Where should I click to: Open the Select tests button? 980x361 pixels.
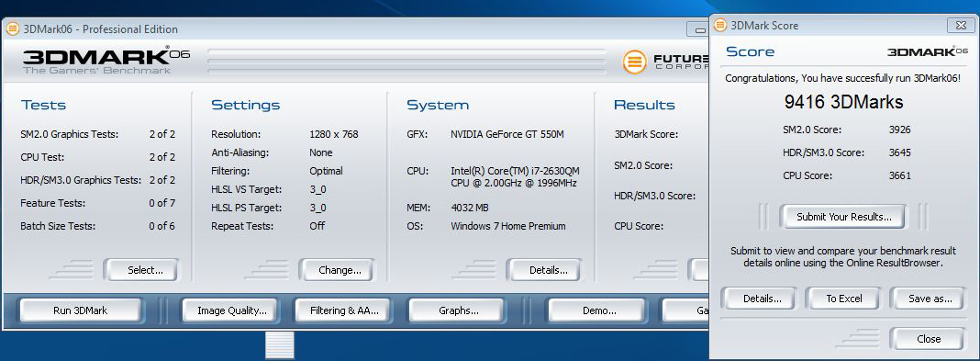tap(141, 270)
